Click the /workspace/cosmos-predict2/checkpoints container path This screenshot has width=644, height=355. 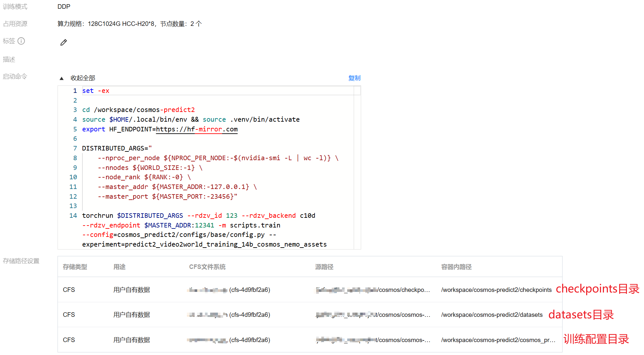pyautogui.click(x=496, y=290)
